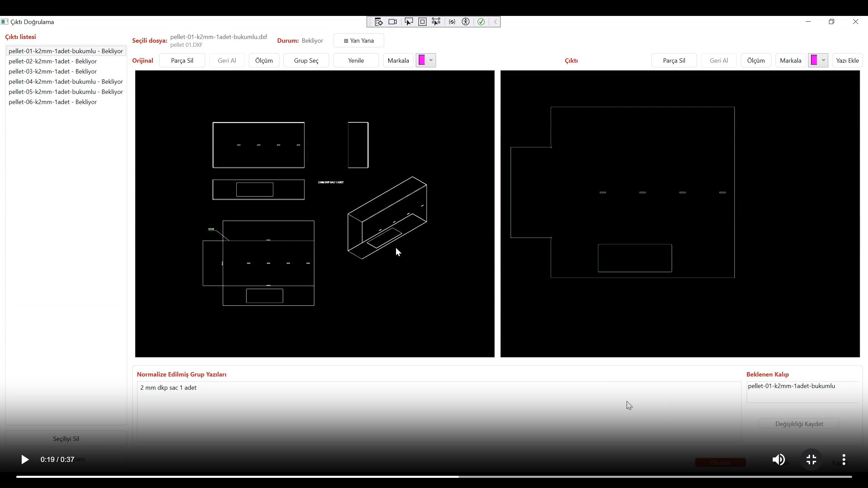Run the accessibility scan person icon
The height and width of the screenshot is (488, 868).
coord(466,22)
